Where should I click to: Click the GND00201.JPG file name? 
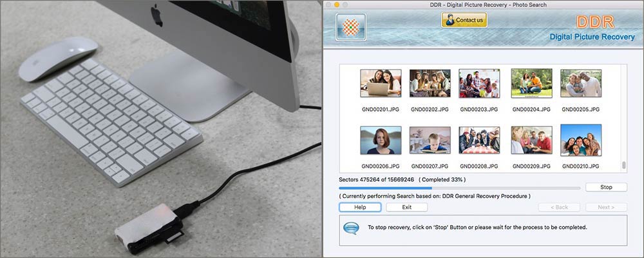pyautogui.click(x=381, y=110)
